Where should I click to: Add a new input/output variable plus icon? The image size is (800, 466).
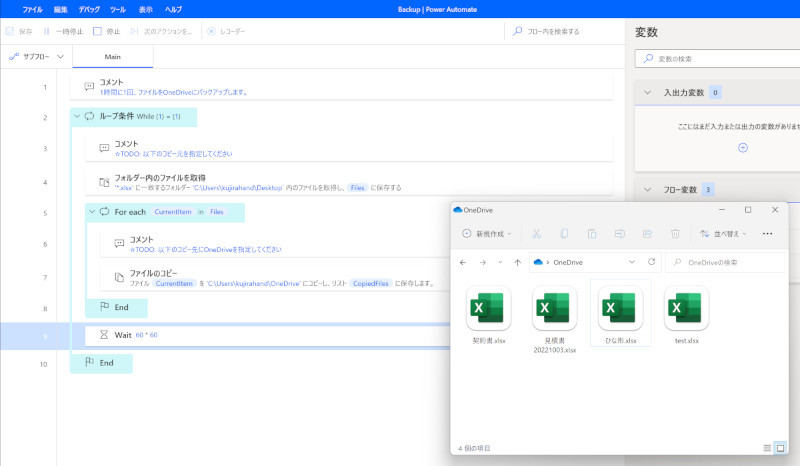[x=743, y=148]
